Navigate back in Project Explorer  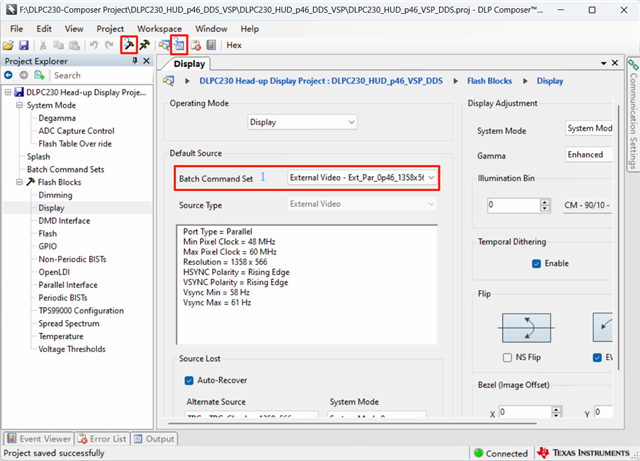[8, 75]
